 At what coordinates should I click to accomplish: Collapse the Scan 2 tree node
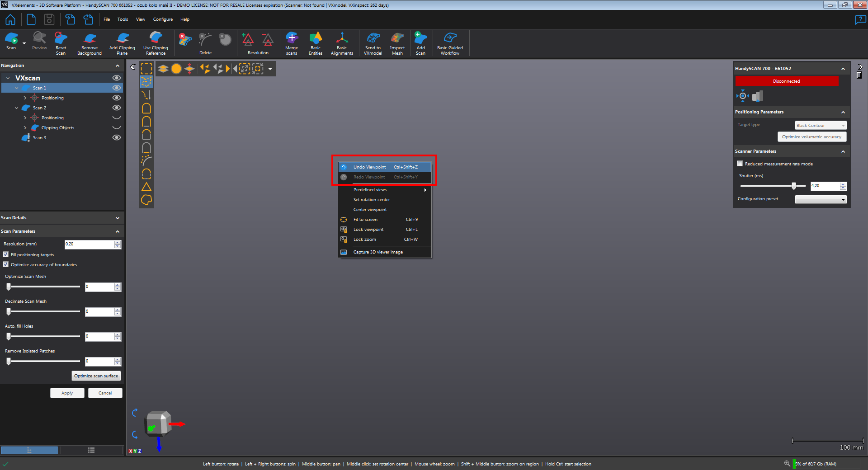17,108
